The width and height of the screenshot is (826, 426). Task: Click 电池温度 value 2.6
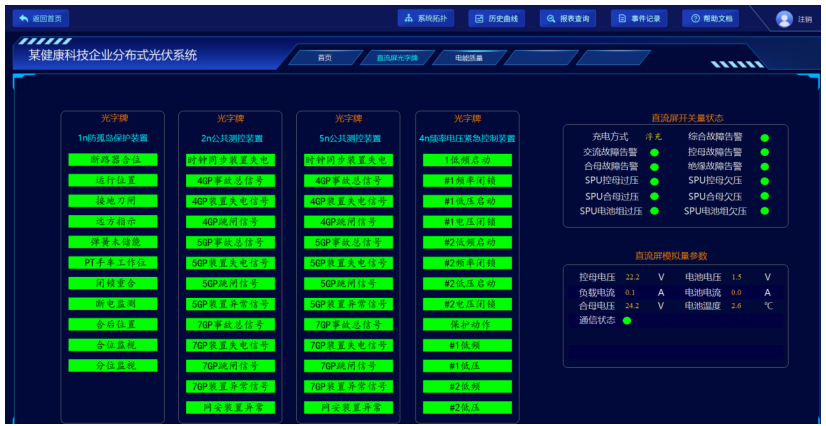tap(736, 305)
